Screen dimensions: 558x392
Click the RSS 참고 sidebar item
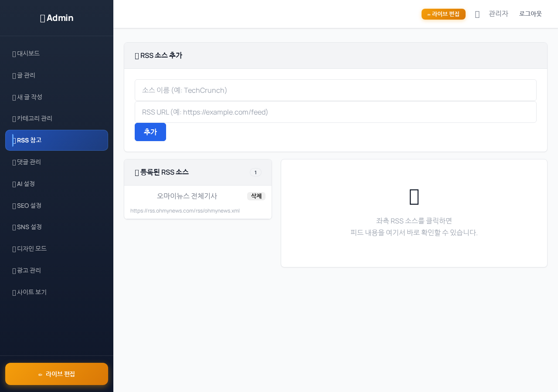click(x=56, y=140)
